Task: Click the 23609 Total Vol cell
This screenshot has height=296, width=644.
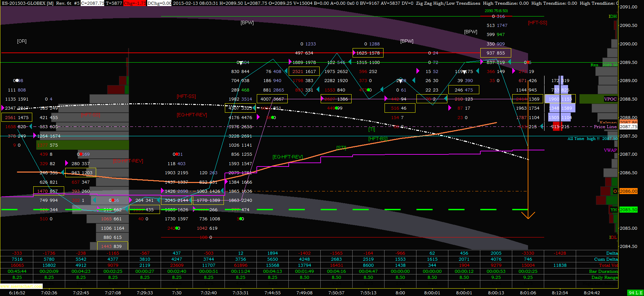Action: [177, 265]
